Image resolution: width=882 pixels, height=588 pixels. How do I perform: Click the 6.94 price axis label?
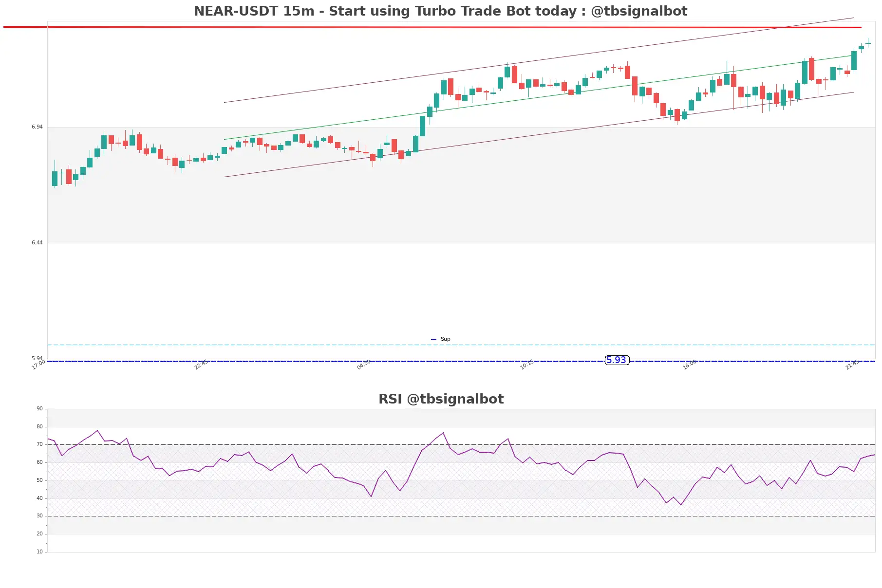tap(37, 127)
